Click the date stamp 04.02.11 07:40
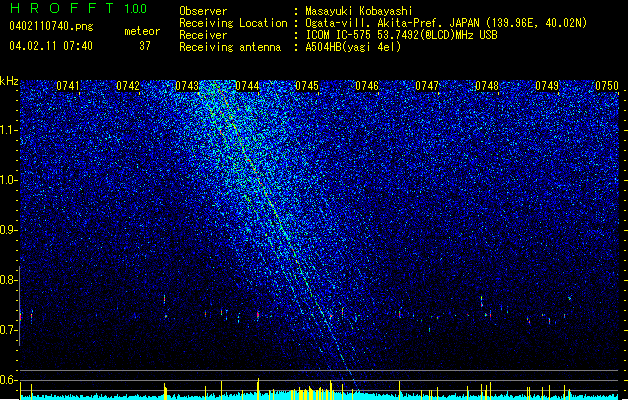Screen dimensions: 629x400 [51, 46]
